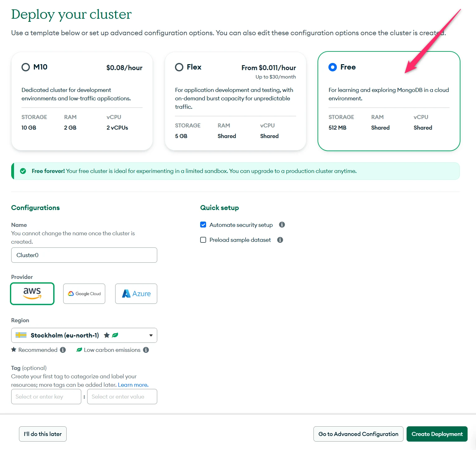The width and height of the screenshot is (476, 450).
Task: Click the "10 GB" storage value
Action: click(29, 128)
